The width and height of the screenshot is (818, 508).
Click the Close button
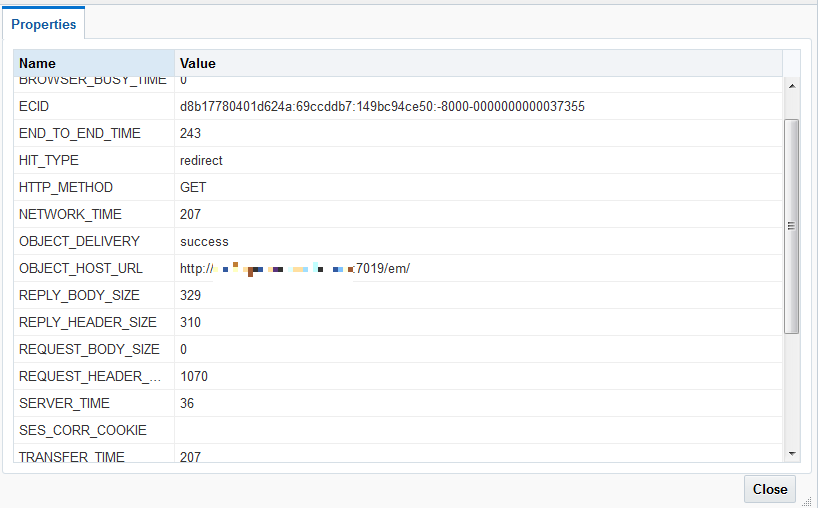coord(769,489)
